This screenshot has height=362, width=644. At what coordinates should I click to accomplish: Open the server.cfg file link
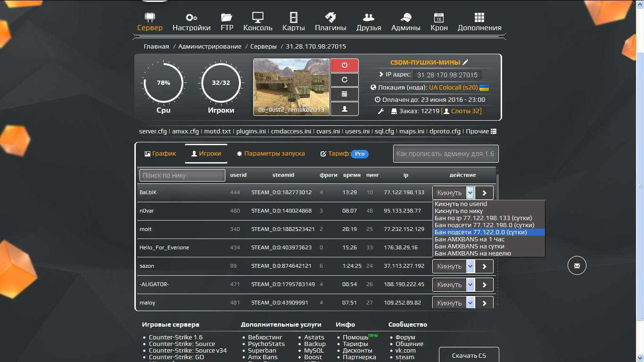point(153,132)
